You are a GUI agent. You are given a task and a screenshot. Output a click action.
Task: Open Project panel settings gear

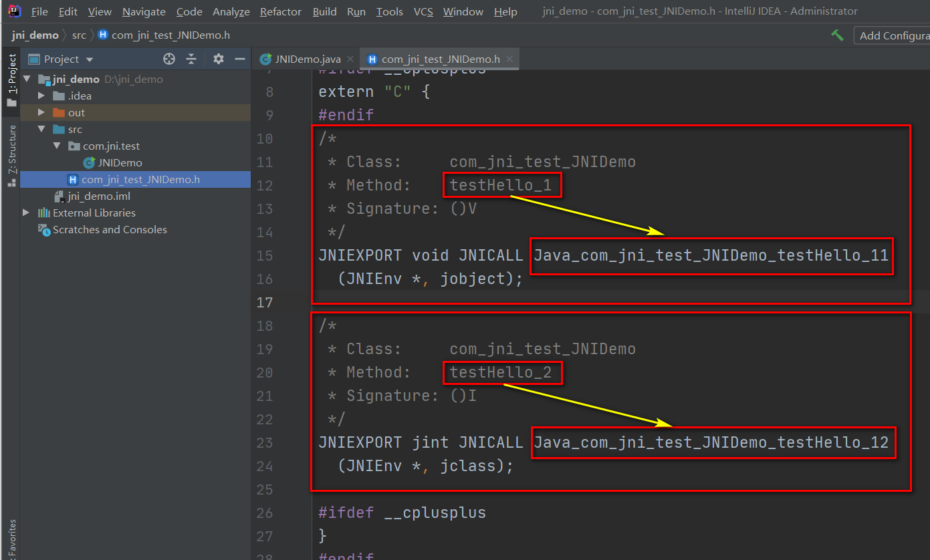[218, 59]
